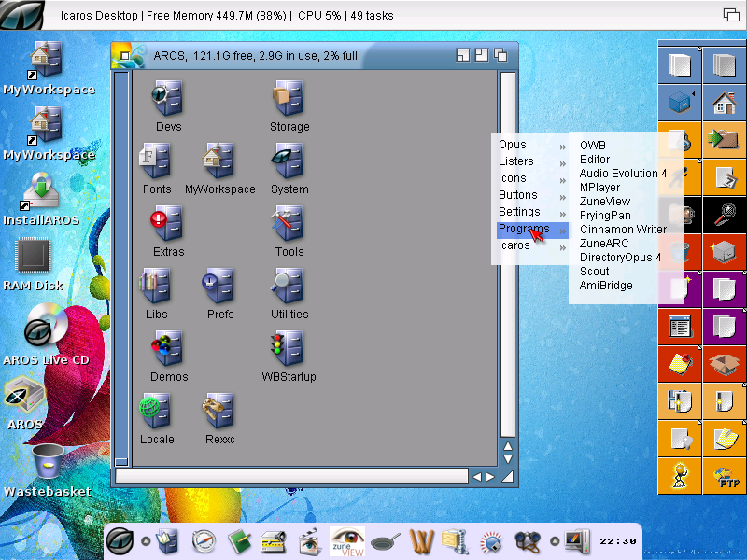This screenshot has width=747, height=560.
Task: Click the AROS window horizontal scrollbar track
Action: coord(291,477)
